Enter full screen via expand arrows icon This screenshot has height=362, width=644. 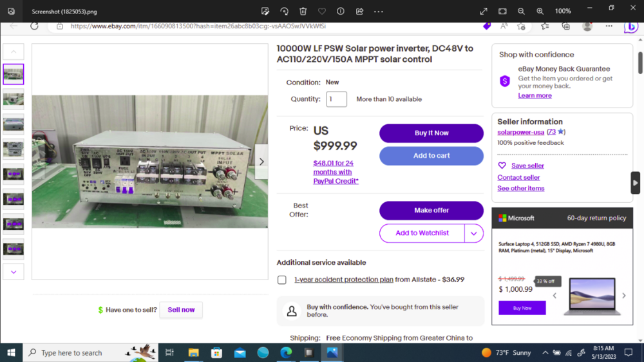pyautogui.click(x=484, y=12)
